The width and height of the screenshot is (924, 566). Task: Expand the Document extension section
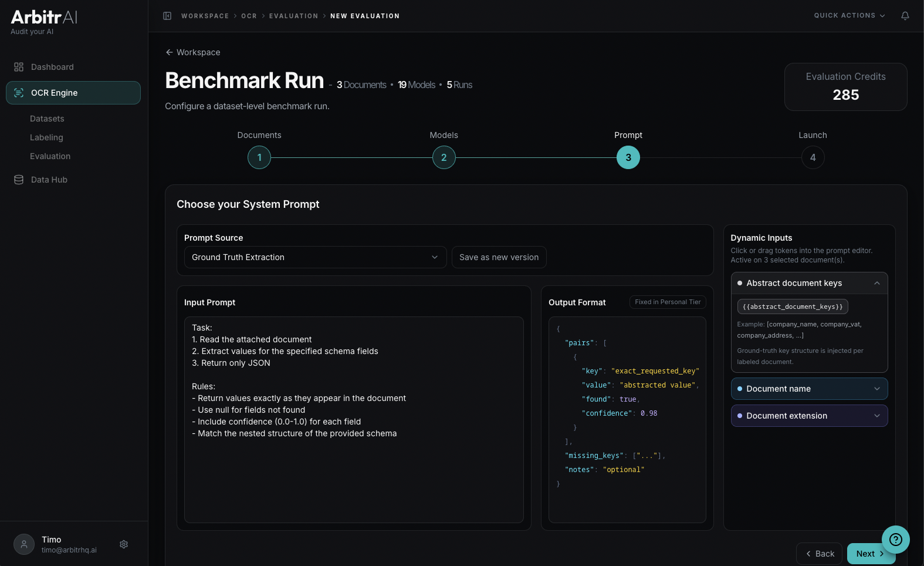[809, 416]
